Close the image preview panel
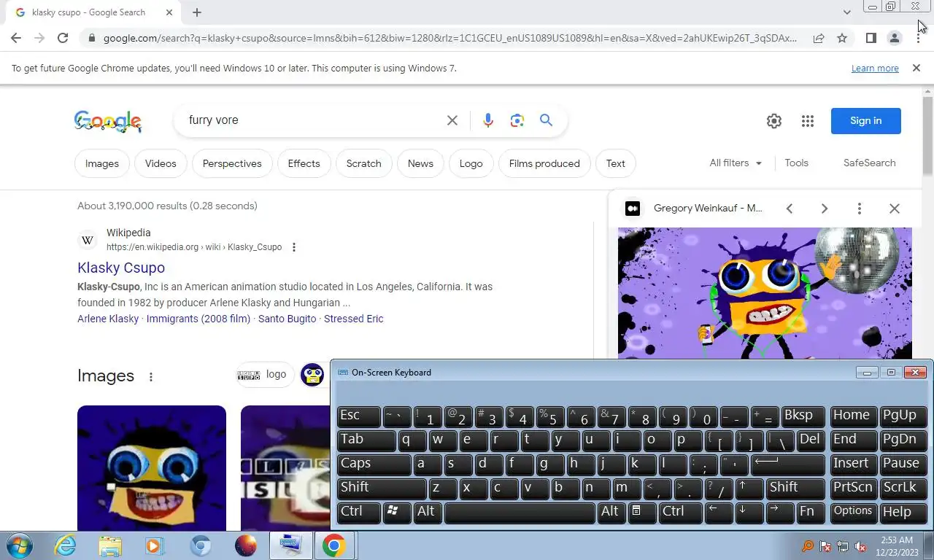The width and height of the screenshot is (934, 560). click(x=895, y=209)
